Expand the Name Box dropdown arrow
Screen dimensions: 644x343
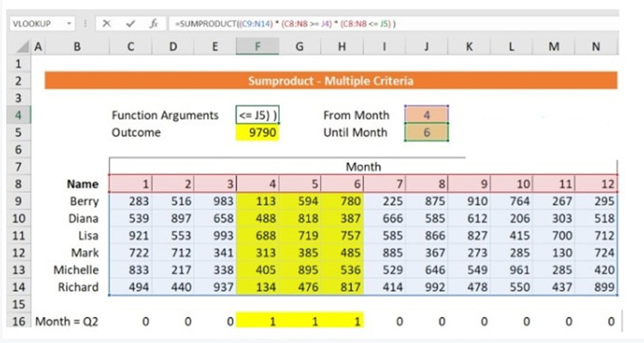tap(69, 24)
